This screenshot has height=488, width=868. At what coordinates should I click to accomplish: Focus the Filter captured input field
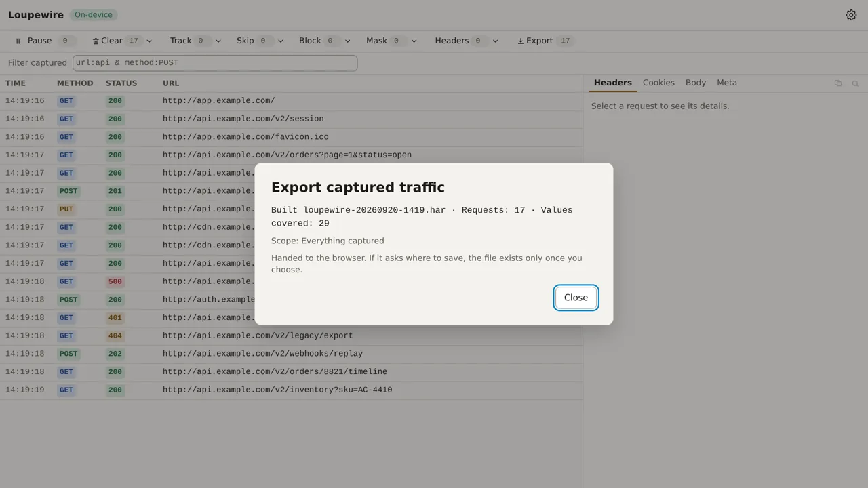click(215, 62)
